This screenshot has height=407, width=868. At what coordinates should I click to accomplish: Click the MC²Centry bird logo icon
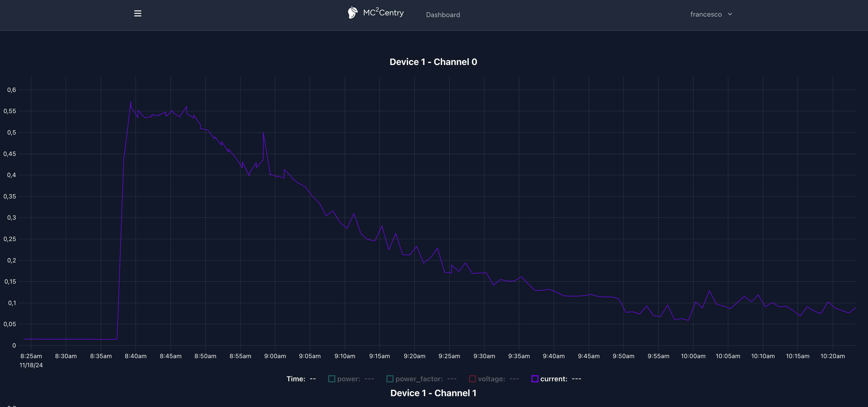pos(352,13)
